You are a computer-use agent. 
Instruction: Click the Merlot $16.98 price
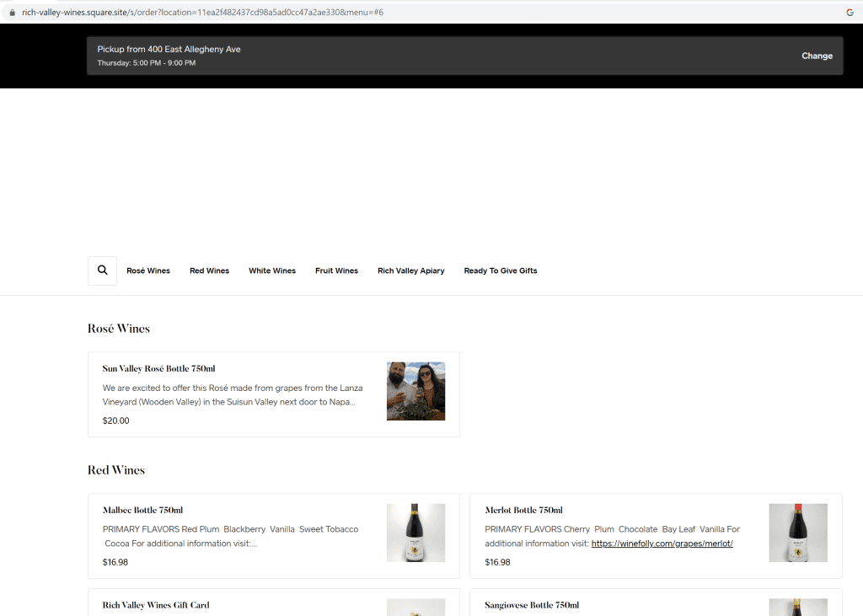[x=497, y=562]
